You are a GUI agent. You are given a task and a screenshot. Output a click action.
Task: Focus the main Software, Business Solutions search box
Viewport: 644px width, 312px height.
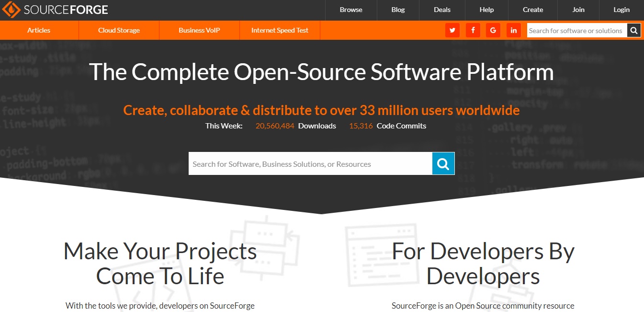click(x=310, y=164)
